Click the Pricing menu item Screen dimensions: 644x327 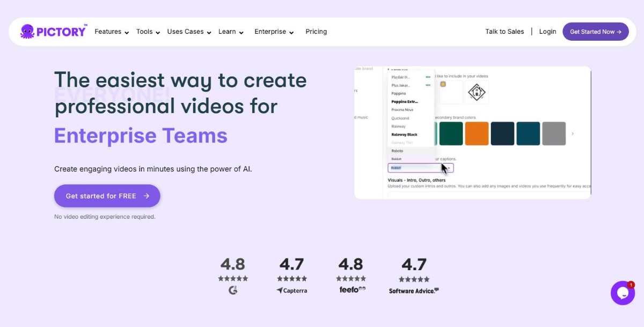pyautogui.click(x=316, y=32)
